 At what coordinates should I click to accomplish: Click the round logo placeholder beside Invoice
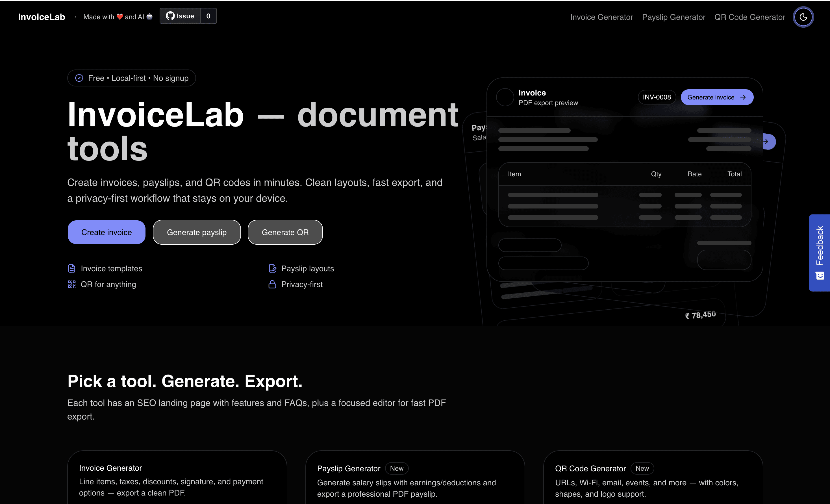505,97
